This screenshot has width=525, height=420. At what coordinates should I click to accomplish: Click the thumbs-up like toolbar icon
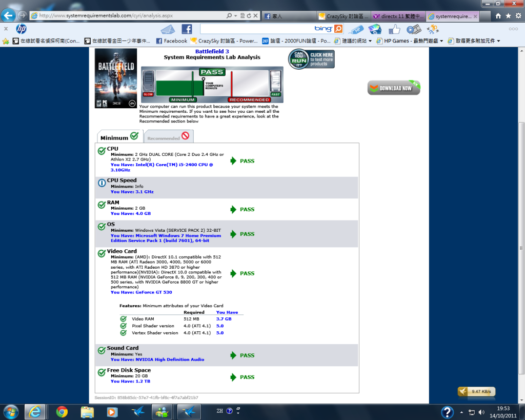point(394,29)
